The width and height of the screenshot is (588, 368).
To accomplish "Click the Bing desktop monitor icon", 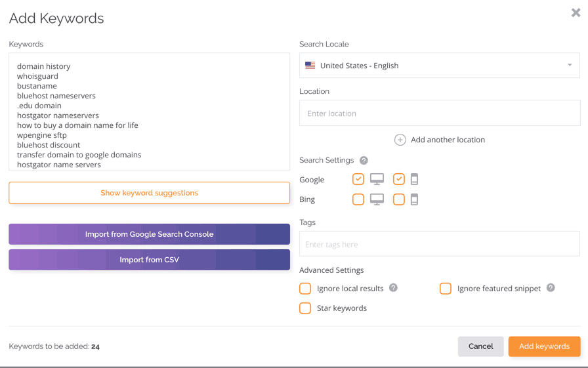I will point(377,199).
